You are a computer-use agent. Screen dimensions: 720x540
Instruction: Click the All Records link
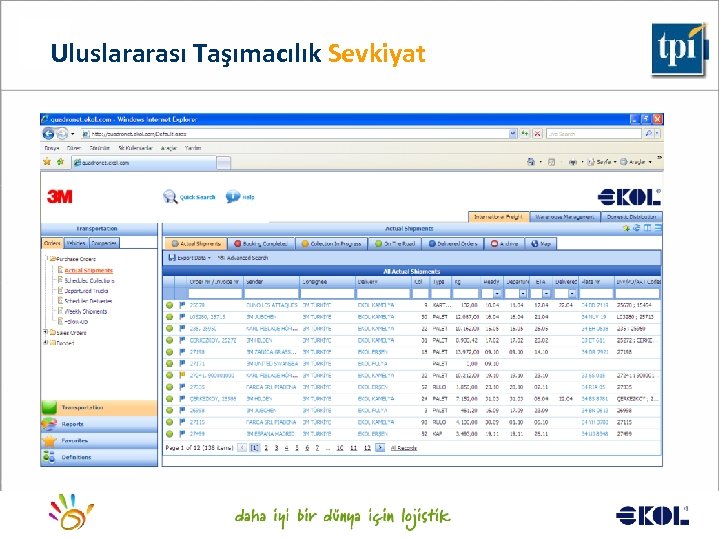(404, 448)
